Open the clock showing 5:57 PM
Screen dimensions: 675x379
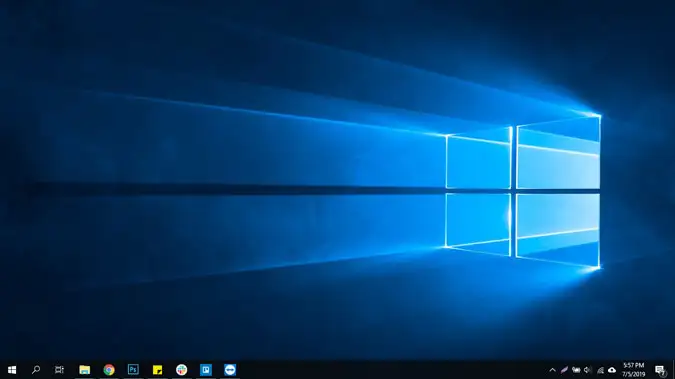click(634, 366)
